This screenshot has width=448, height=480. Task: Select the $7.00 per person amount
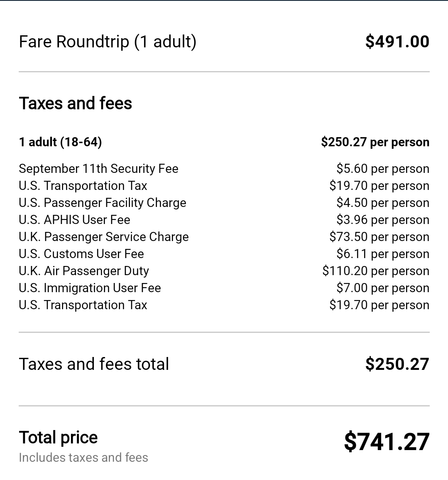[x=383, y=288]
